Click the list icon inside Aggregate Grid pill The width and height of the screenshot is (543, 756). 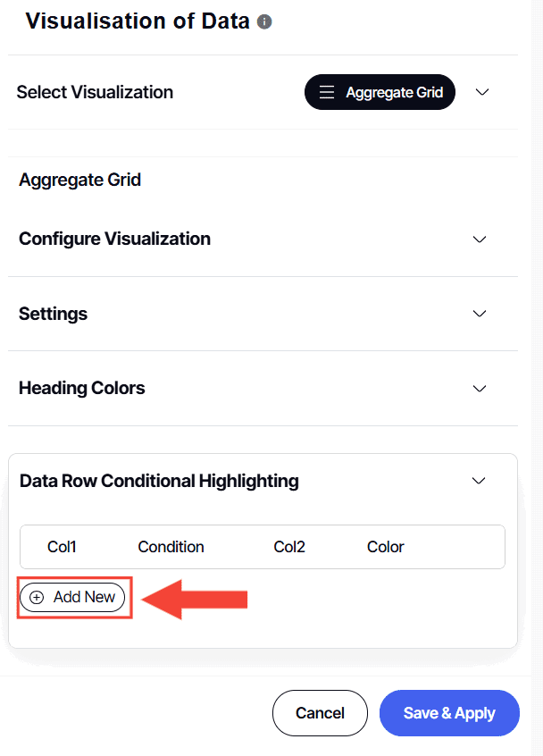(327, 92)
